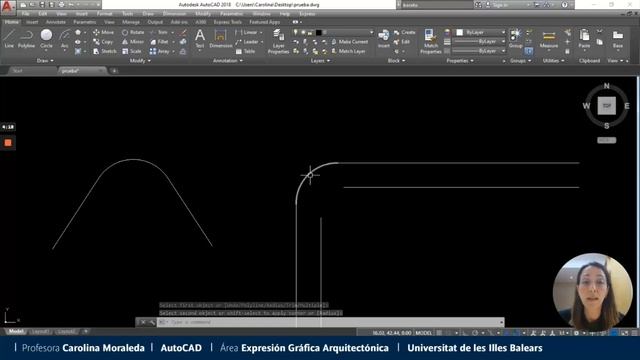The height and width of the screenshot is (360, 640).
Task: Expand the Modify panel
Action: 140,60
